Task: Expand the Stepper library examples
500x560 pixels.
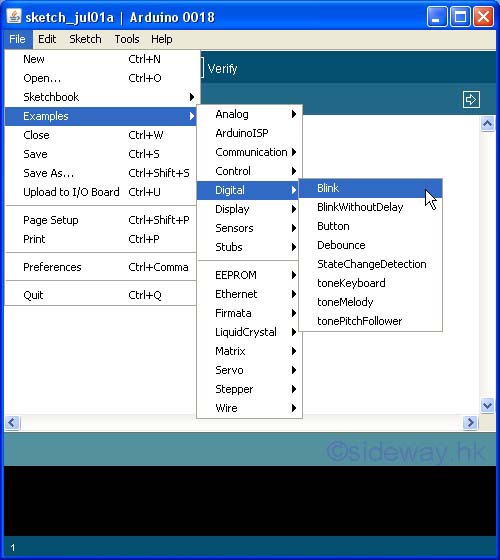Action: [250, 389]
